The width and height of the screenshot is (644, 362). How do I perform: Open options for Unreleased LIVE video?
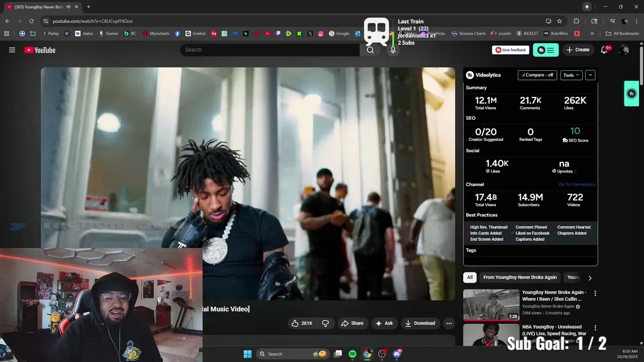pos(595,328)
